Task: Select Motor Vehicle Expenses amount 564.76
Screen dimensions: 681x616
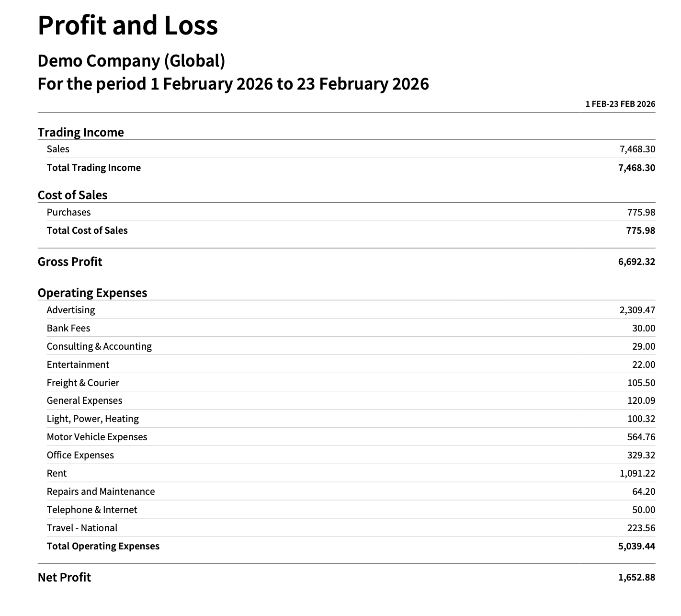Action: click(x=641, y=437)
